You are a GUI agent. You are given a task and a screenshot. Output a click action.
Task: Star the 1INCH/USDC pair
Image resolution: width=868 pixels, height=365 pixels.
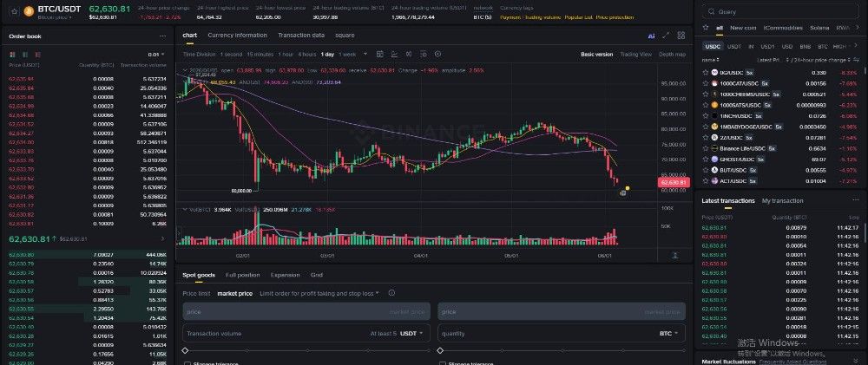(705, 115)
